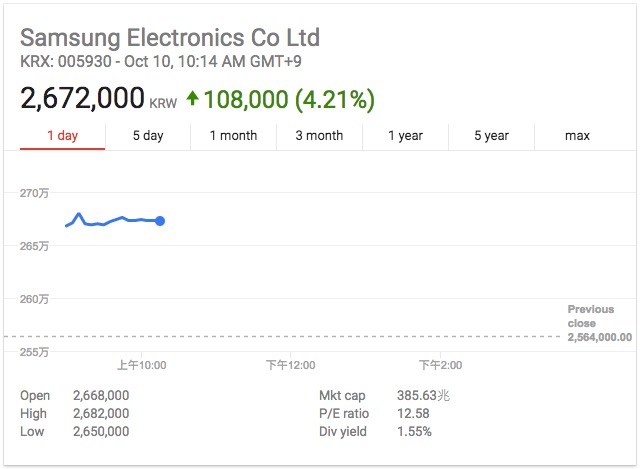The height and width of the screenshot is (469, 640).
Task: Click the High value 2,682,000
Action: pyautogui.click(x=101, y=413)
